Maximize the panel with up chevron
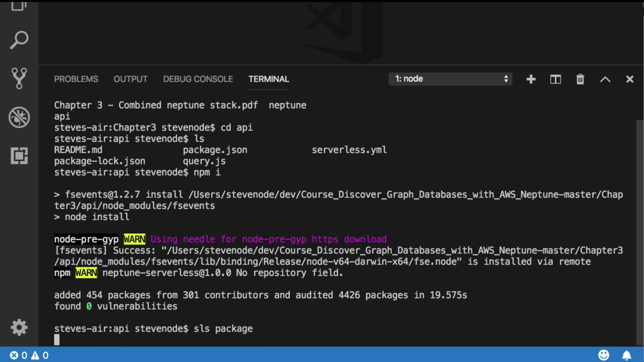Viewport: 644px width, 362px height. click(605, 79)
